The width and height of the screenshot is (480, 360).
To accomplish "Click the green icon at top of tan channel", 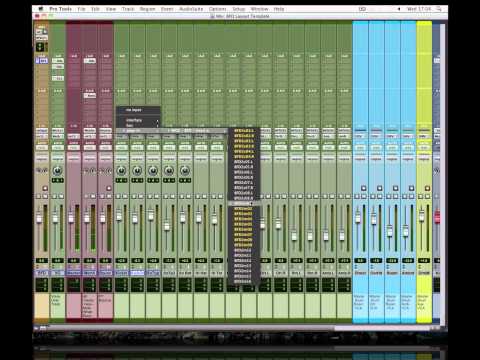I will [x=41, y=47].
